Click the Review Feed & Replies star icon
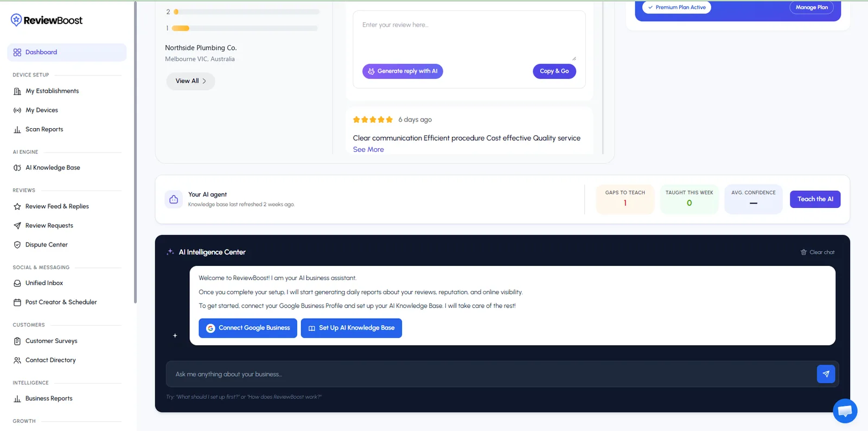This screenshot has width=868, height=431. [17, 206]
